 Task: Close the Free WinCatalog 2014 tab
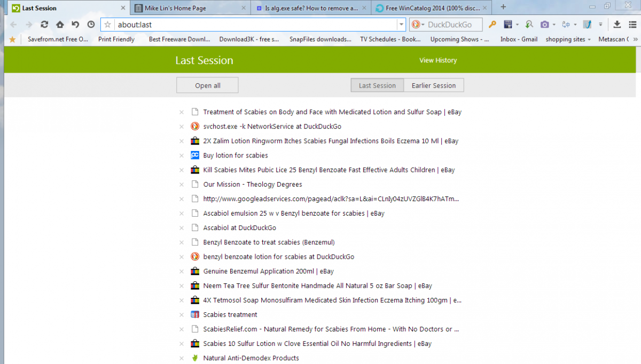coord(486,8)
